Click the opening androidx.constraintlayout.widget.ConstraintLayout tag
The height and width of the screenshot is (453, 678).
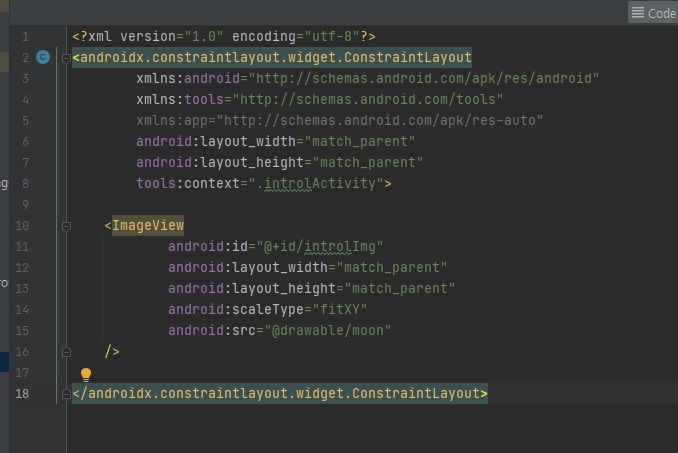(272, 57)
